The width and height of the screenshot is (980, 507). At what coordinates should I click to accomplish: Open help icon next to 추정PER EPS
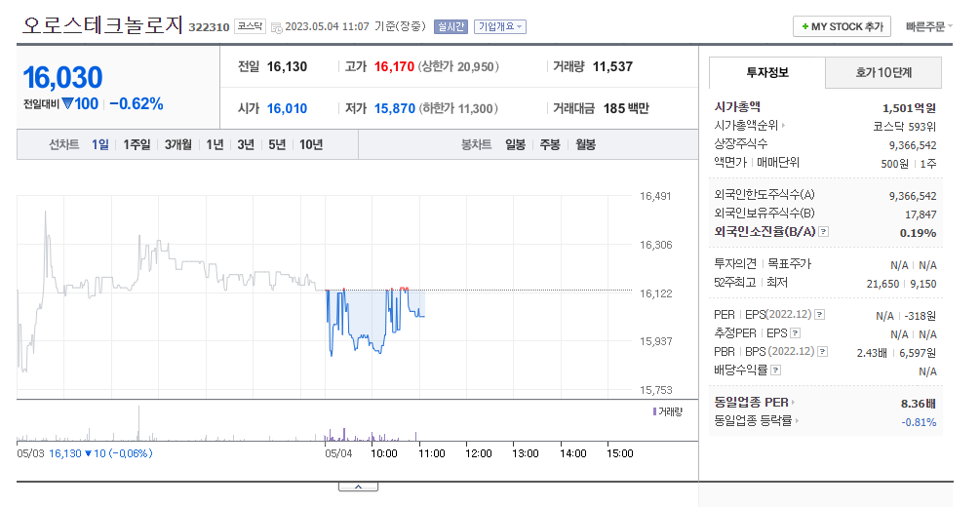pyautogui.click(x=795, y=333)
